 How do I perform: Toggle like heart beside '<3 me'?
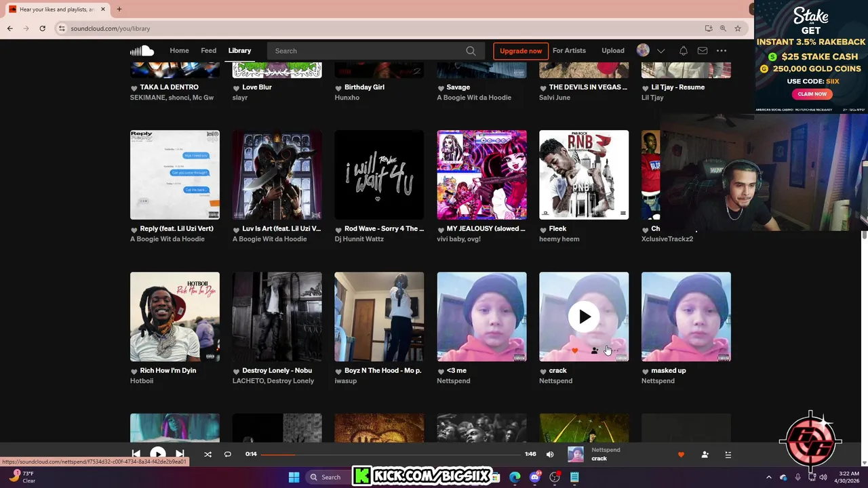(x=441, y=371)
